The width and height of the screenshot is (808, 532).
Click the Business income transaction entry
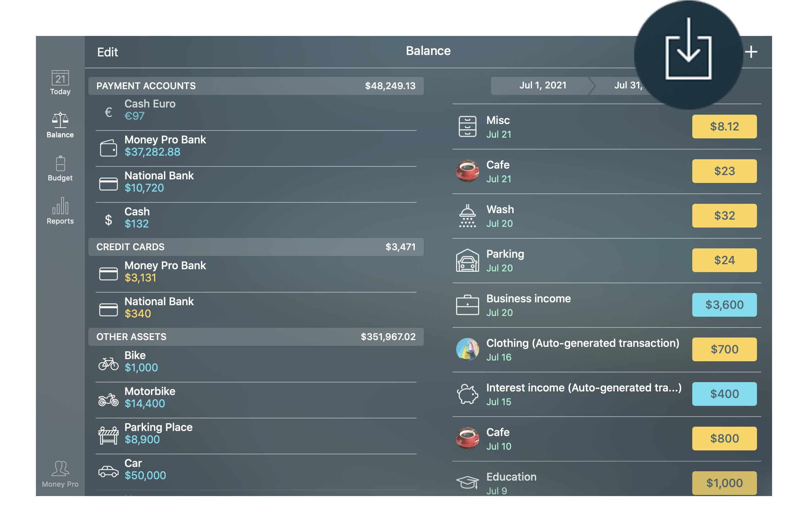tap(607, 304)
